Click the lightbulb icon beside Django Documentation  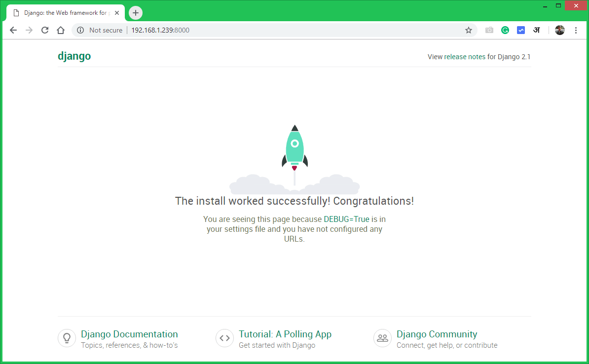[67, 338]
